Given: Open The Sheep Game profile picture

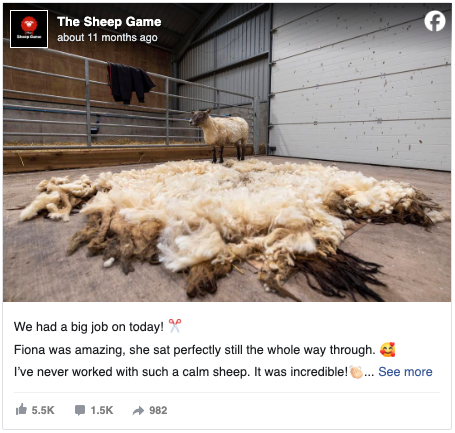Looking at the screenshot, I should pyautogui.click(x=29, y=29).
